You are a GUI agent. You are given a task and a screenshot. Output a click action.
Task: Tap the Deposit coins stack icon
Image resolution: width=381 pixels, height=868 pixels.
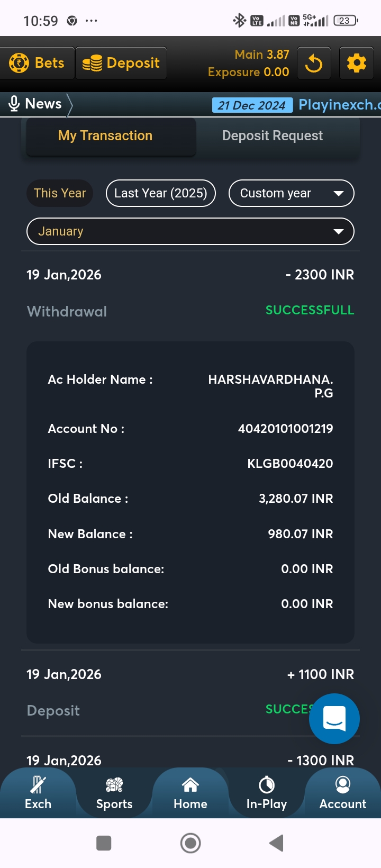[x=93, y=64]
